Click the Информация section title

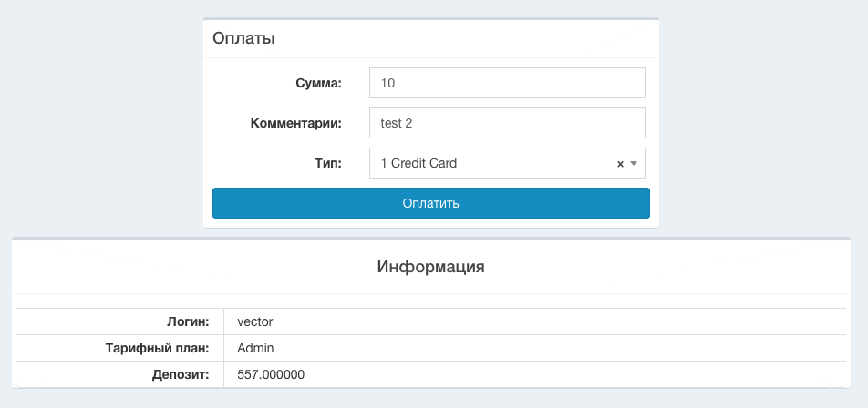coord(430,267)
